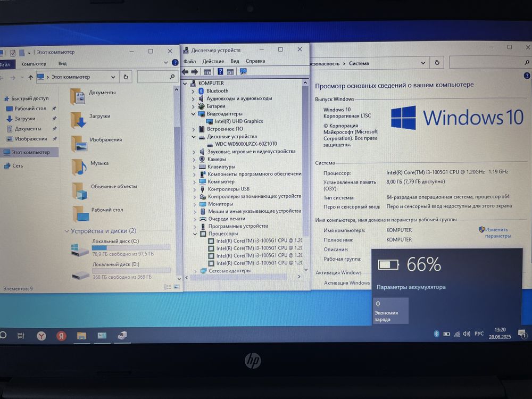This screenshot has width=532, height=399.
Task: Click Система breadcrumb in System window
Action: point(359,63)
